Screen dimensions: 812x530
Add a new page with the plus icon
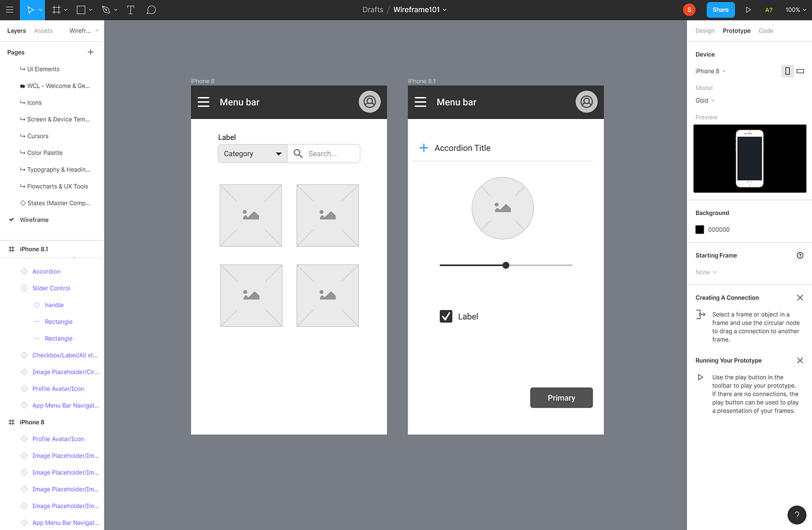coord(90,52)
